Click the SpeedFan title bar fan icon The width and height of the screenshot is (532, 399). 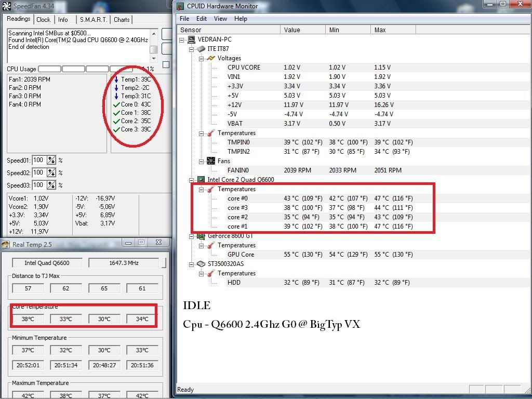6,6
